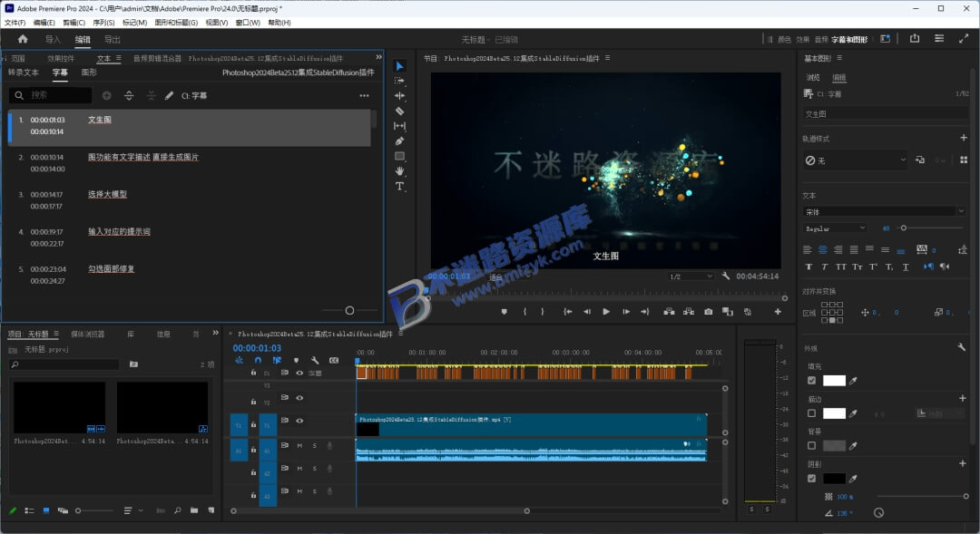Click Faux Bold text style
The image size is (980, 534).
coord(808,267)
